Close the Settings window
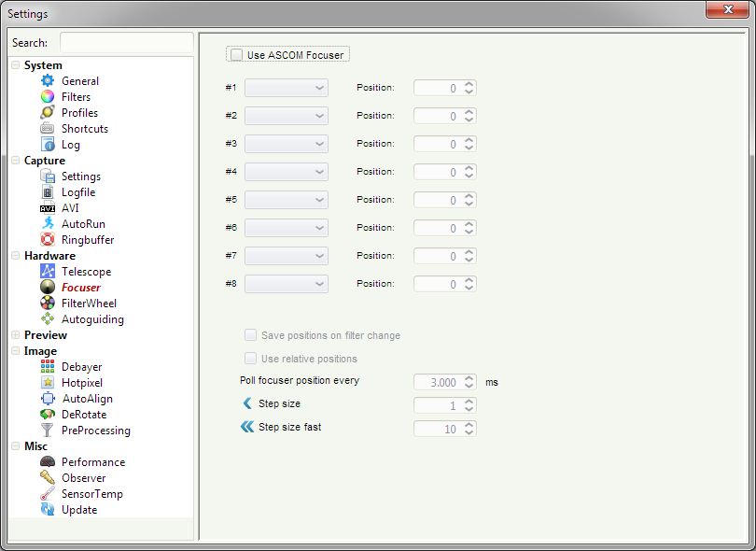Image resolution: width=756 pixels, height=551 pixels. point(727,9)
